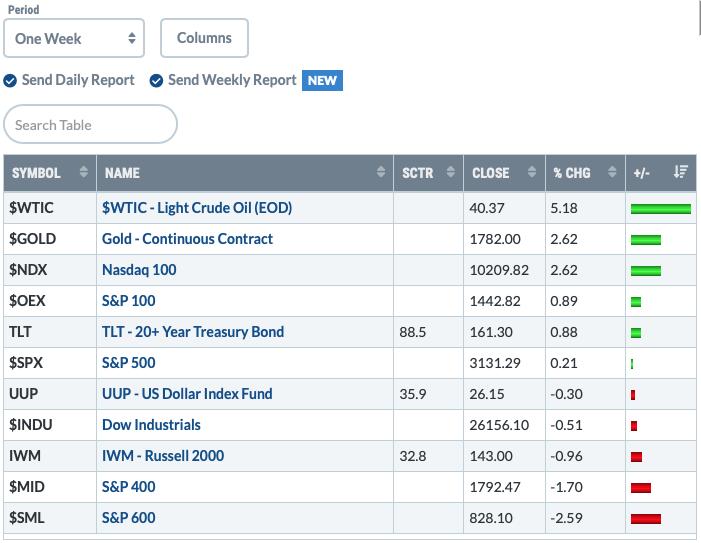Open the $WTIC - Light Crude Oil (EOD) link
This screenshot has height=543, width=701.
pyautogui.click(x=197, y=208)
